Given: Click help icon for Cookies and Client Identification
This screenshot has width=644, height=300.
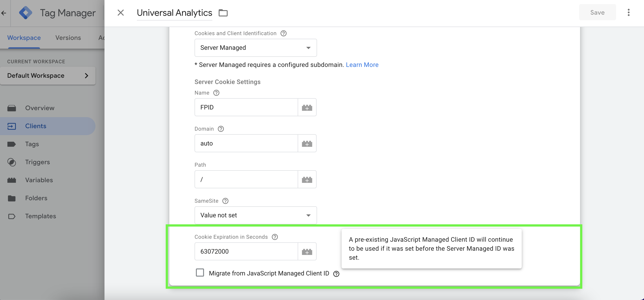Looking at the screenshot, I should [283, 33].
